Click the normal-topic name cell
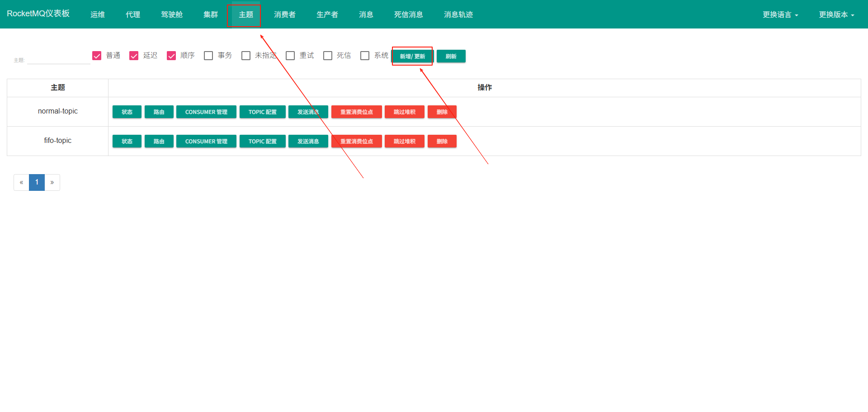Screen dimensions: 868x412 tap(58, 111)
